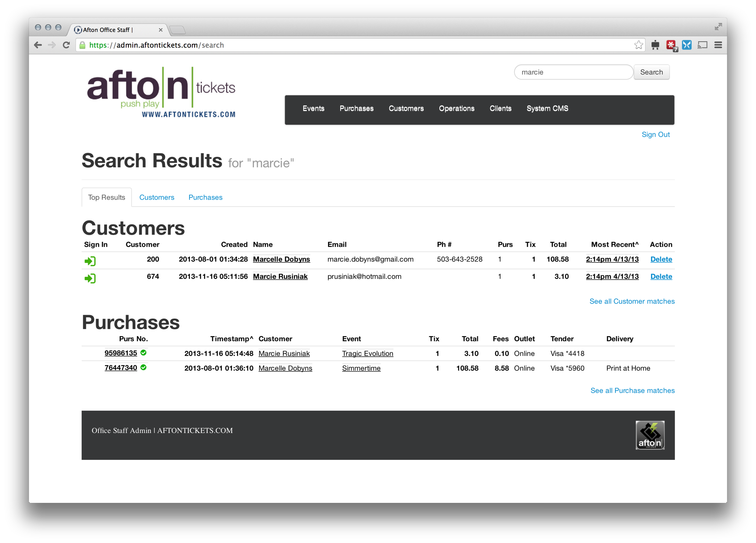Sort customers by Most Recent column
Screen dimensions: 756x543
point(615,245)
